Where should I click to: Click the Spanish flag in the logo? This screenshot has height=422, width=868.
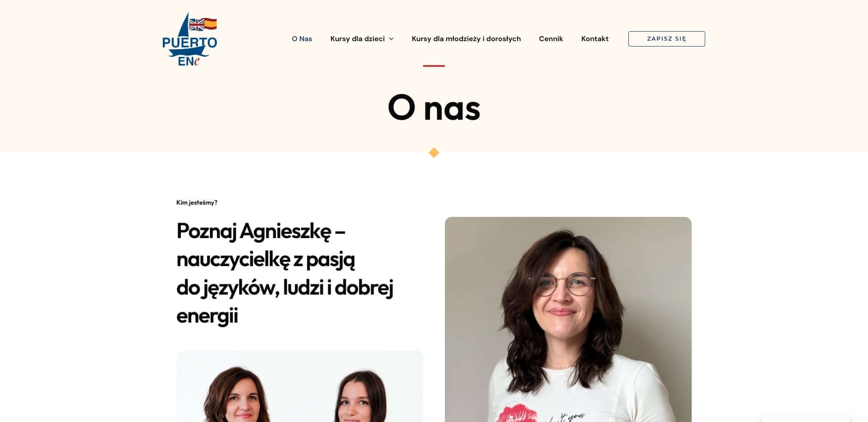pos(210,23)
